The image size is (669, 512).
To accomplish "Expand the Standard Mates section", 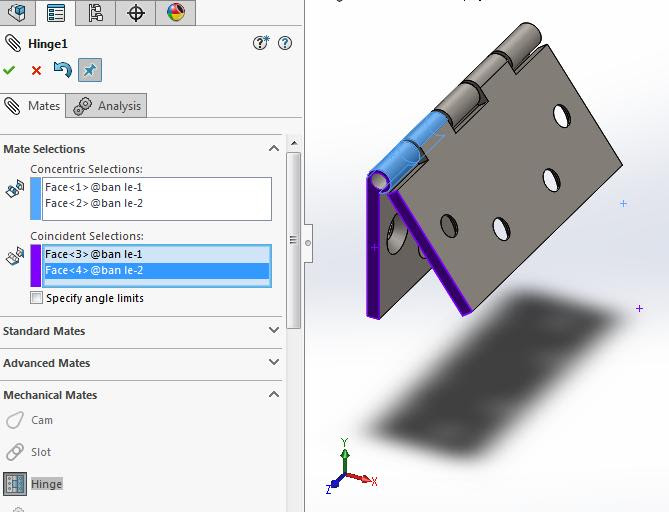I will click(x=274, y=330).
